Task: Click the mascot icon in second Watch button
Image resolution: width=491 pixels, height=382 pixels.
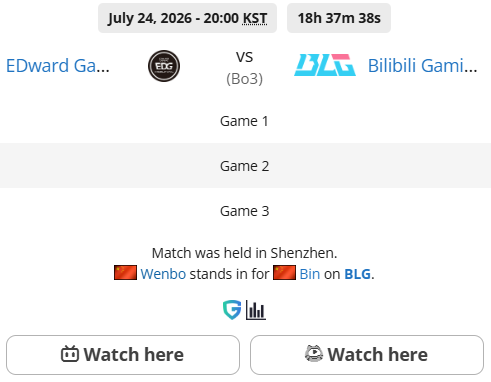Action: [x=314, y=354]
